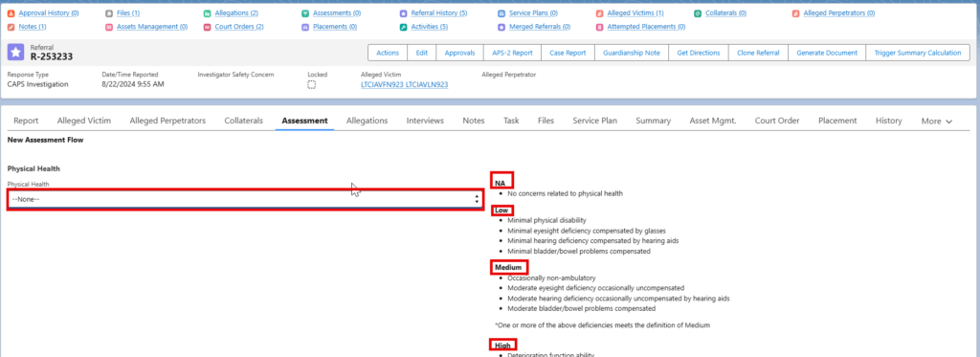Click the Referral star record icon
Screen dimensions: 980x357
[x=15, y=53]
